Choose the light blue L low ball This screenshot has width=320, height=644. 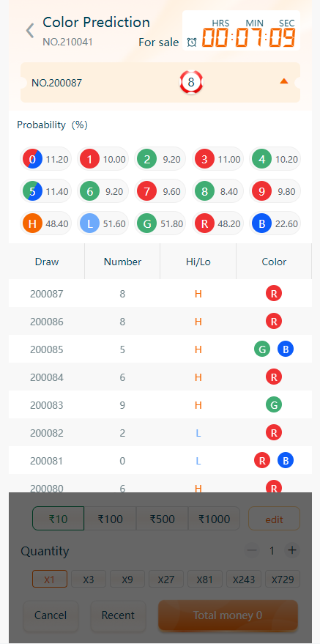tap(89, 224)
